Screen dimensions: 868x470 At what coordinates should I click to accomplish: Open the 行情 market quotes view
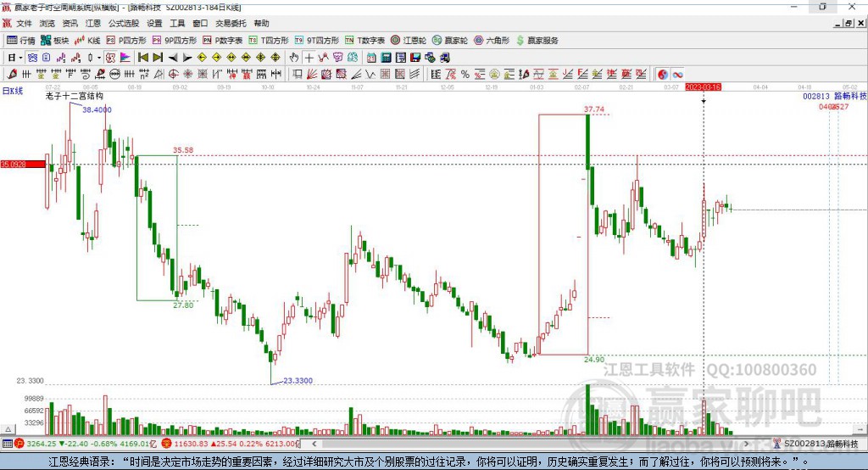[20, 41]
